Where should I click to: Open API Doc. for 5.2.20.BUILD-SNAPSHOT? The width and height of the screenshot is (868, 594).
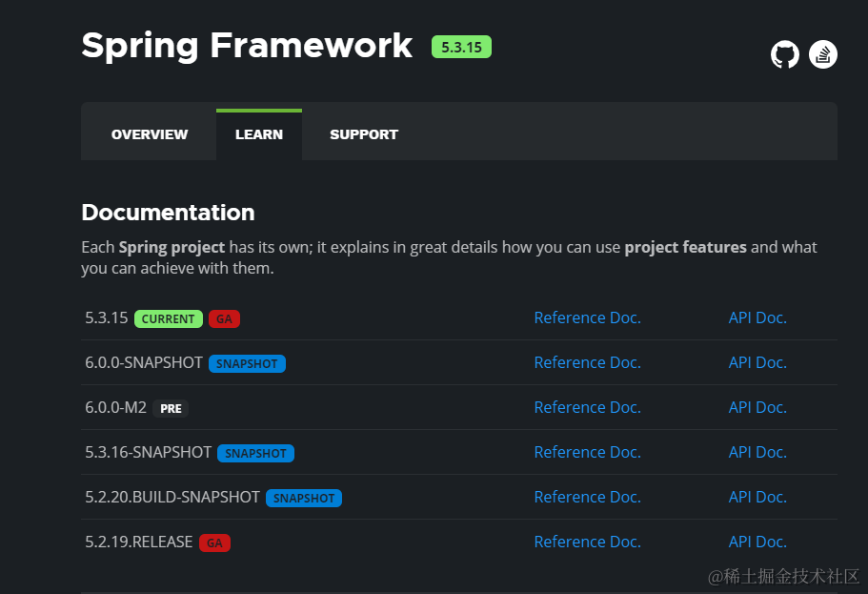click(x=757, y=497)
